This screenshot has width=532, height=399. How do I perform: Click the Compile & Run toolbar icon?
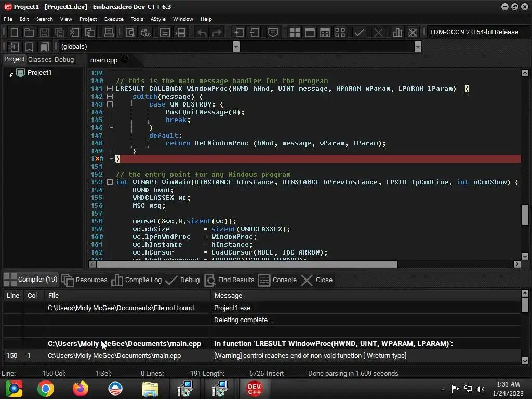325,33
